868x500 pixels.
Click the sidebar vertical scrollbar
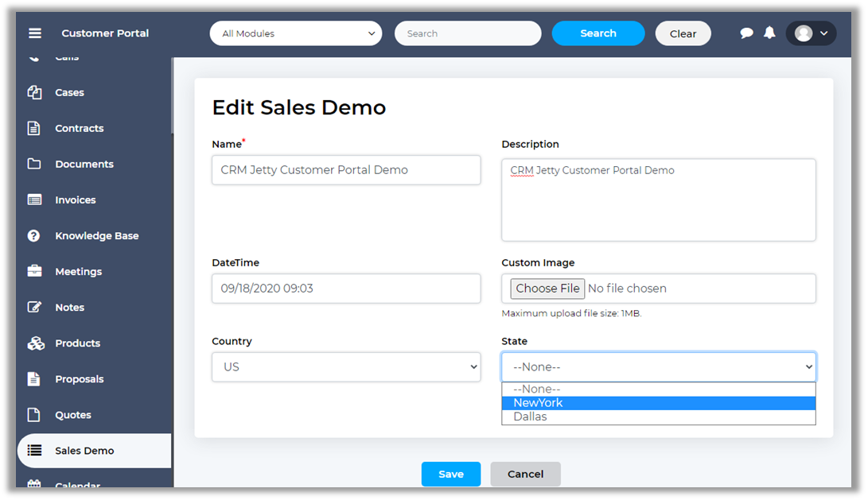click(x=172, y=95)
